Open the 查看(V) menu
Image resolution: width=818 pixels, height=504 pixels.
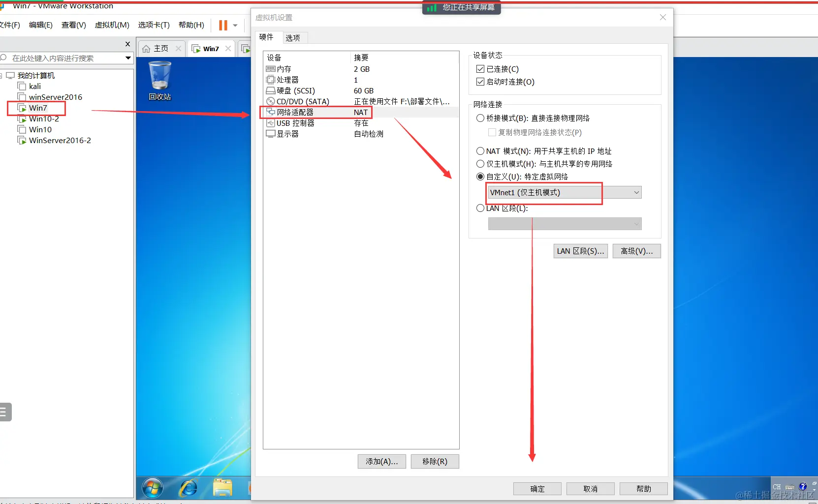(x=74, y=25)
